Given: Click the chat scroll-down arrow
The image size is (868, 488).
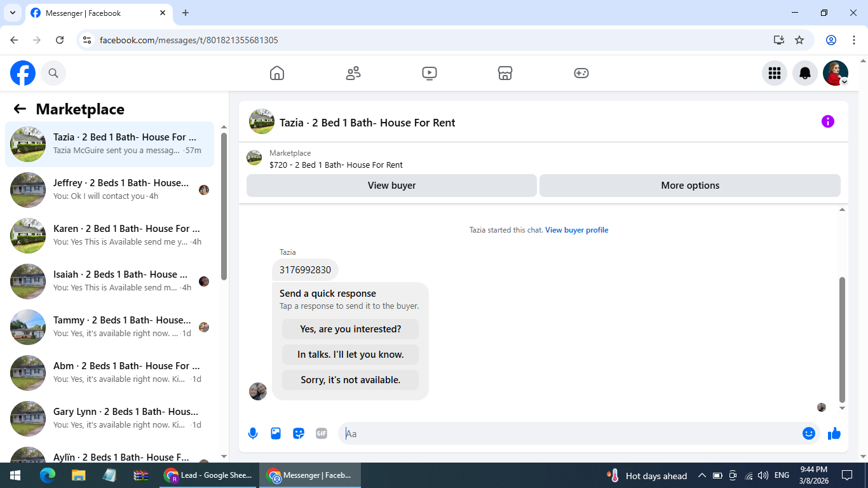Looking at the screenshot, I should click(843, 408).
